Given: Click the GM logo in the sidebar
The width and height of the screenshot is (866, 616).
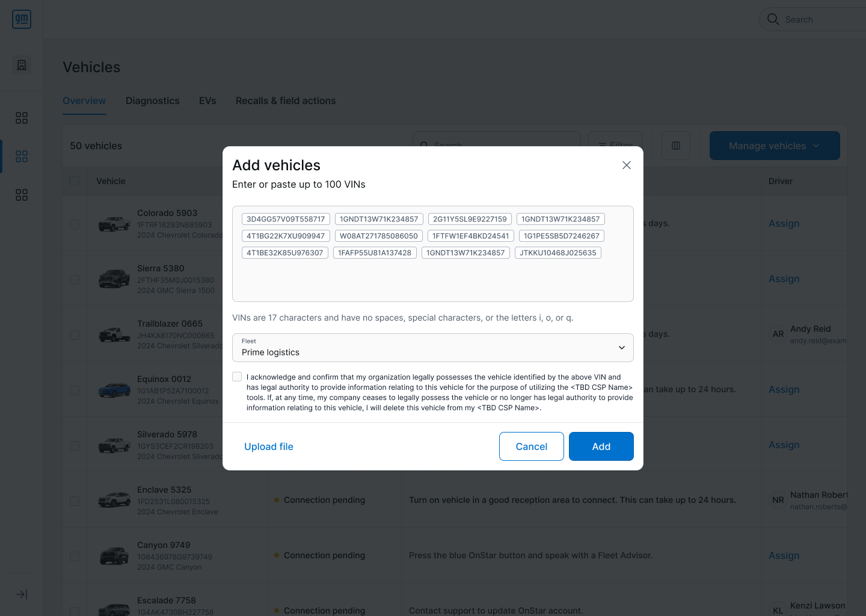Looking at the screenshot, I should point(22,19).
